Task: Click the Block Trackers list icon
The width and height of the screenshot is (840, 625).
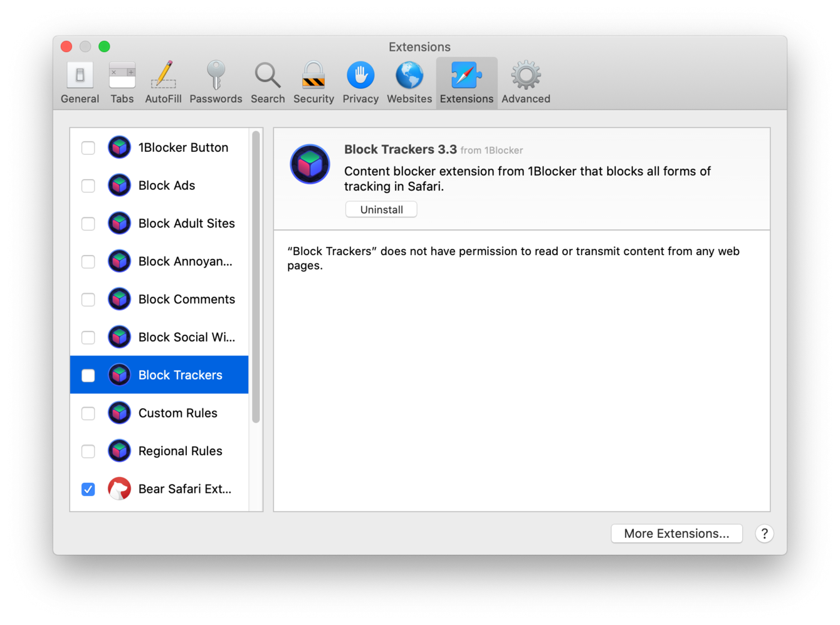Action: click(x=119, y=375)
